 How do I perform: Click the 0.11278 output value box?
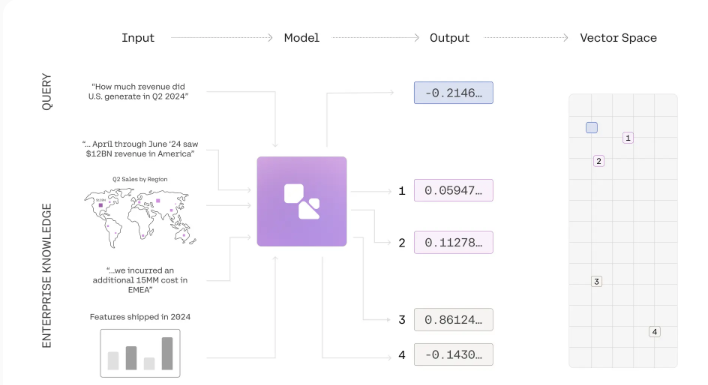tap(454, 242)
